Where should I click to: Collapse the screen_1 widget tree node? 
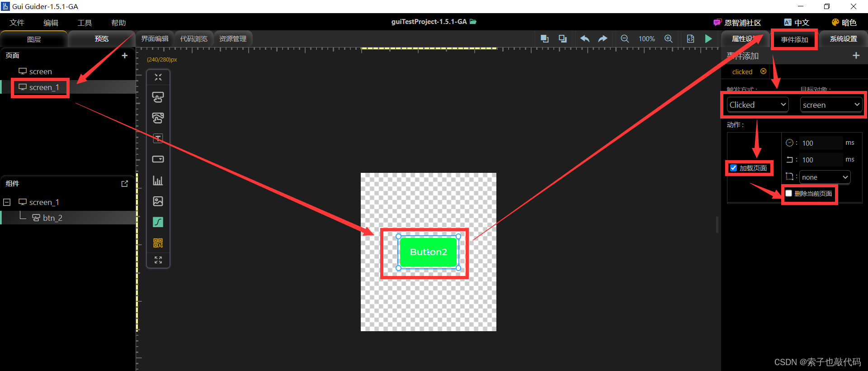click(7, 202)
